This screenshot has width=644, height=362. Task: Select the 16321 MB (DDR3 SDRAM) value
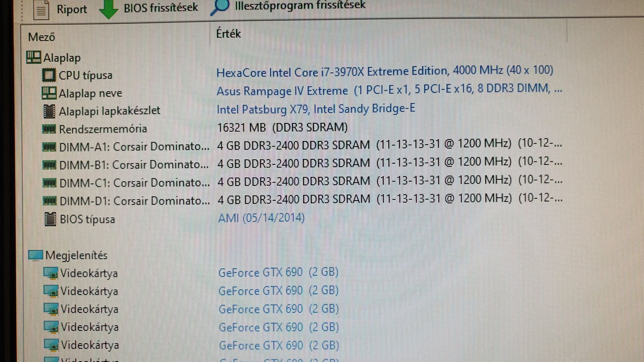[x=282, y=127]
